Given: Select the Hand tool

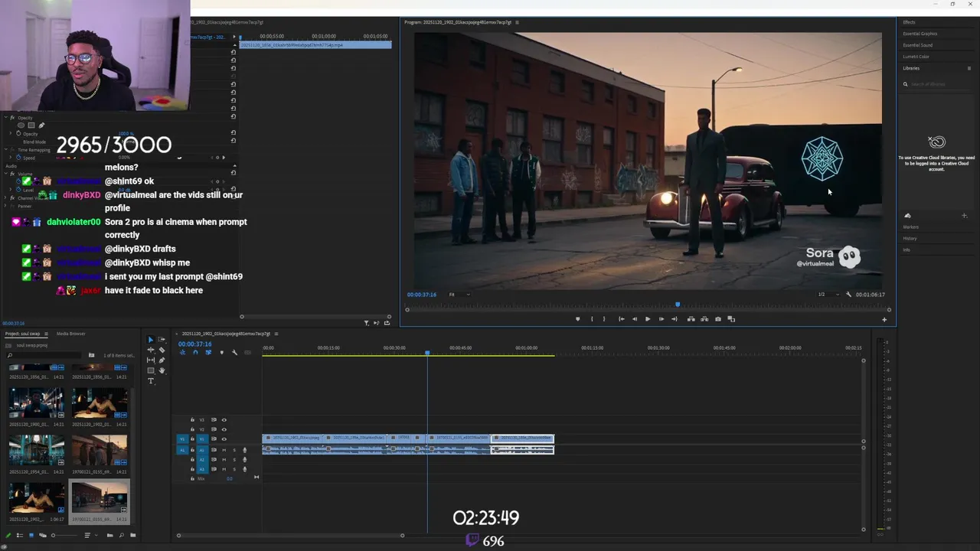Looking at the screenshot, I should [x=162, y=370].
